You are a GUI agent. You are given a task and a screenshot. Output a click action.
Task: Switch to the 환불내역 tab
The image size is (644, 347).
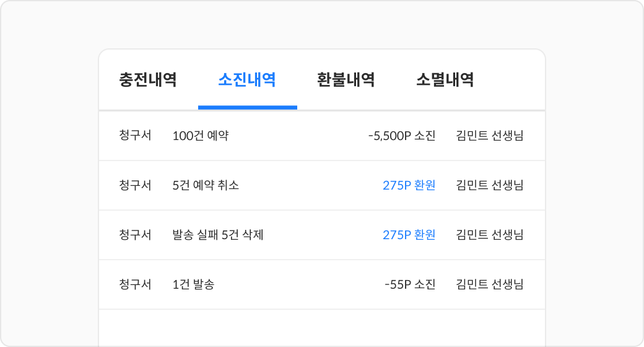346,80
